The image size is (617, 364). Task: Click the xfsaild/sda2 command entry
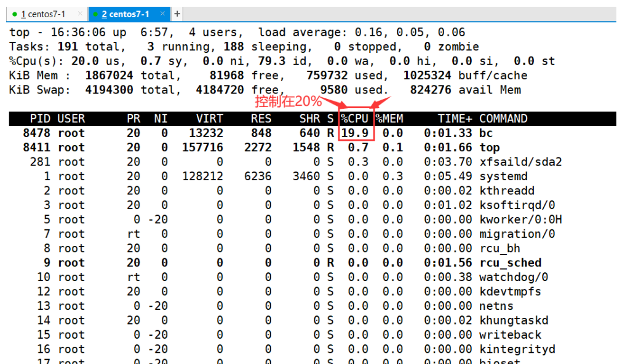[x=520, y=162]
